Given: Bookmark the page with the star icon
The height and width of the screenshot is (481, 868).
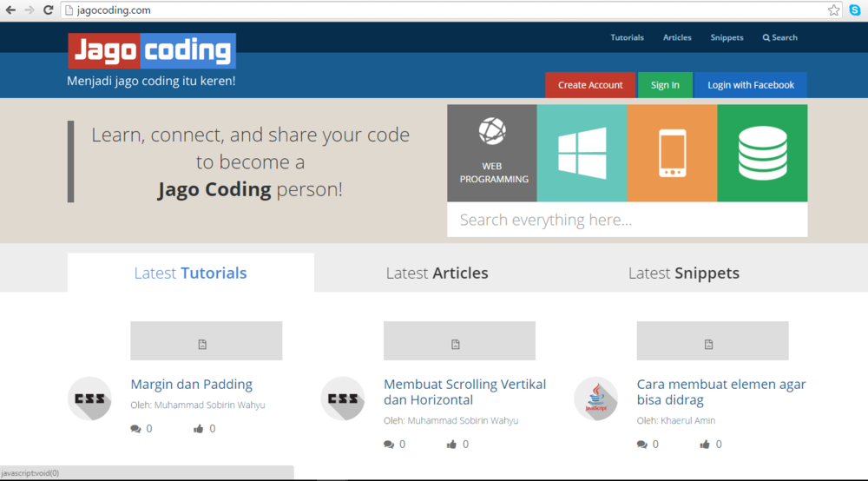Looking at the screenshot, I should pyautogui.click(x=833, y=10).
